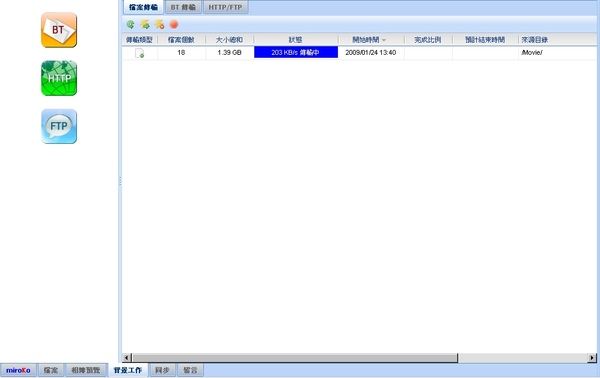600x378 pixels.
Task: Switch to the BT 傳輸 tab
Action: pos(183,7)
